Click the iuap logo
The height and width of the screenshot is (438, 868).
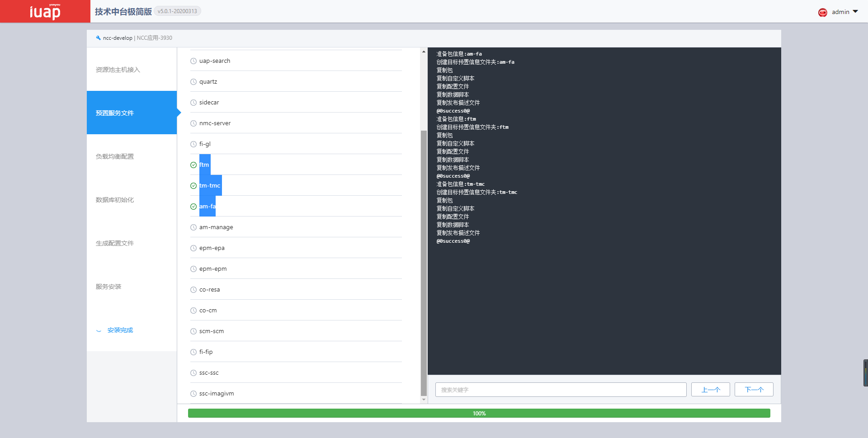[x=45, y=11]
